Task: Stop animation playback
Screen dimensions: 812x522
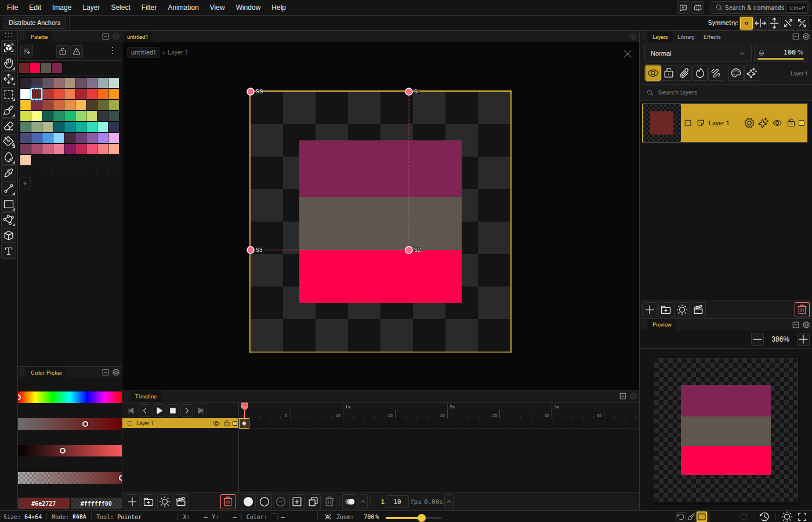Action: pos(173,411)
